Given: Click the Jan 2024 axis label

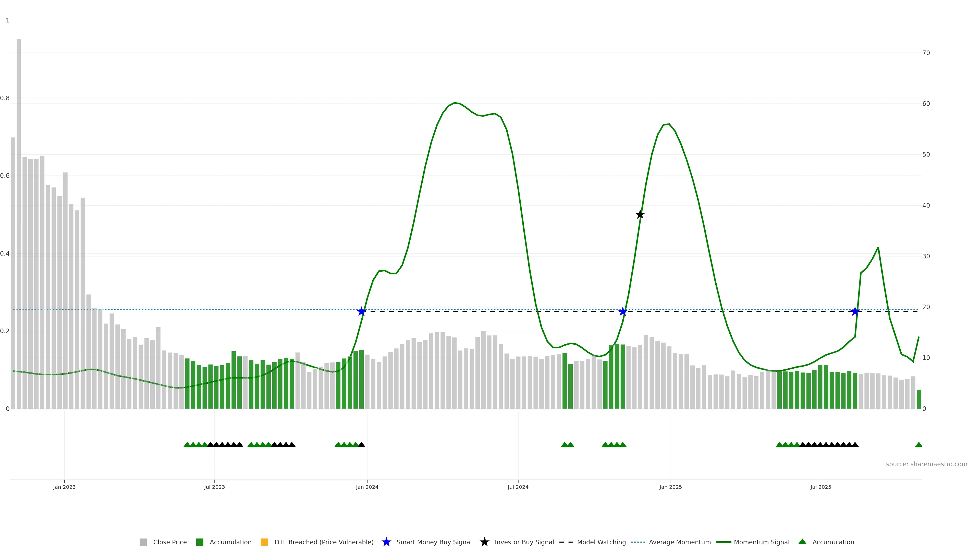Looking at the screenshot, I should point(367,487).
